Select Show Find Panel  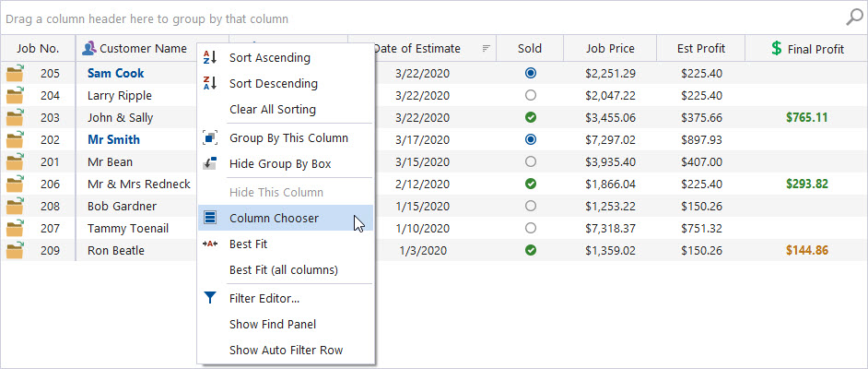click(286, 324)
